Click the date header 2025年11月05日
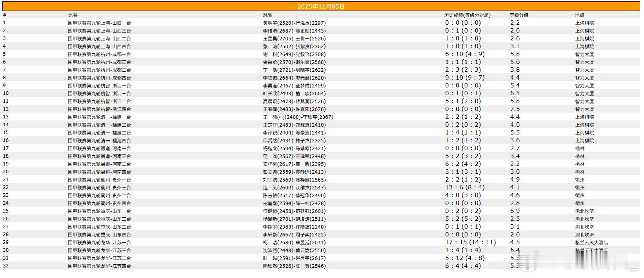644x278 pixels. [x=321, y=7]
